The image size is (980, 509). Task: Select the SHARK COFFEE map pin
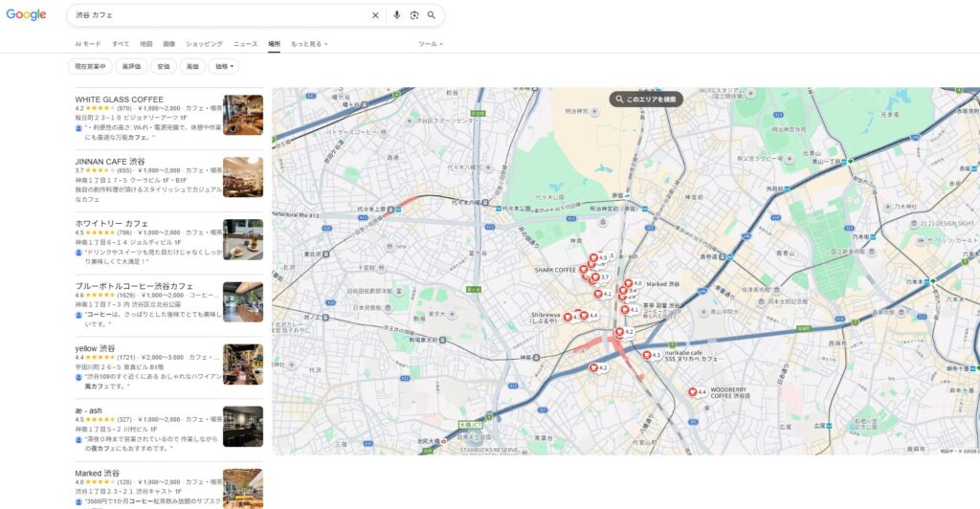(x=584, y=270)
